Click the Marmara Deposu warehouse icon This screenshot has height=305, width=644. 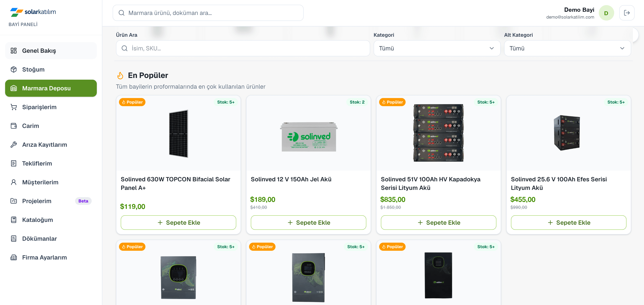click(13, 88)
